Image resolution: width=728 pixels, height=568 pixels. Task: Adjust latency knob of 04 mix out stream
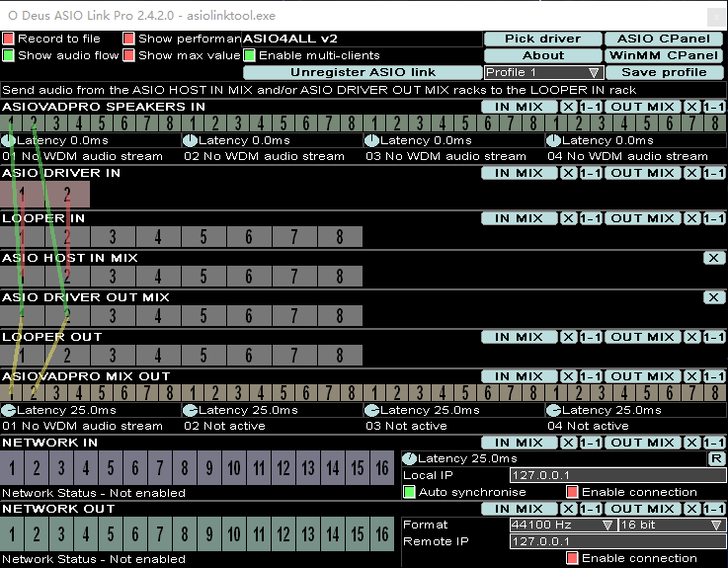[553, 411]
